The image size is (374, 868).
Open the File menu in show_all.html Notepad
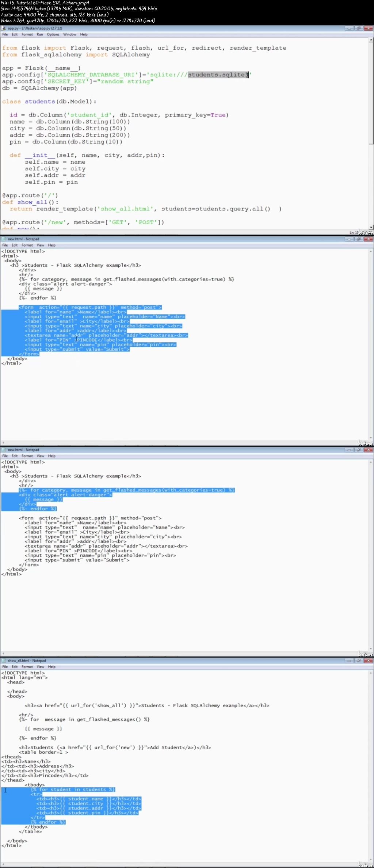5,667
